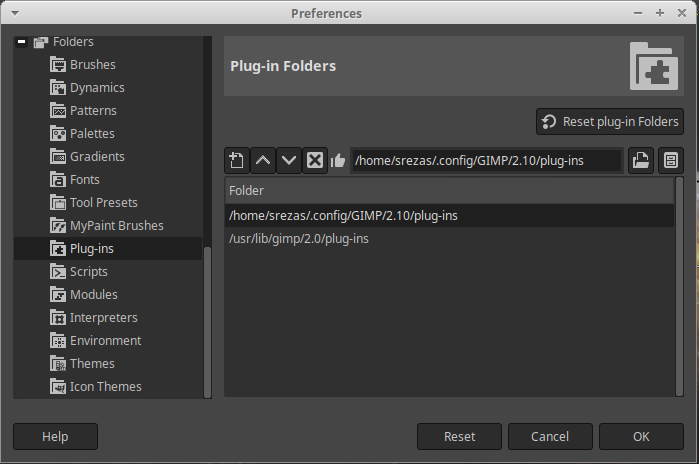
Task: Click the Environment folder icon in tree
Action: coord(58,341)
